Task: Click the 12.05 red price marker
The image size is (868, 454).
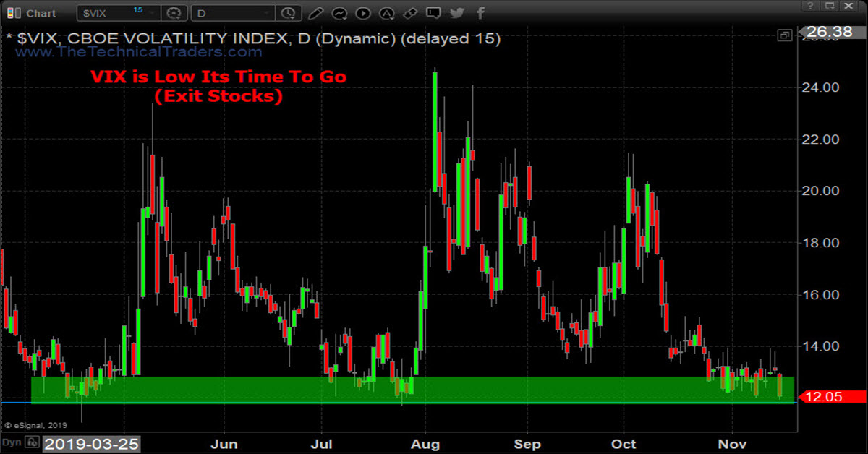Action: [x=832, y=396]
